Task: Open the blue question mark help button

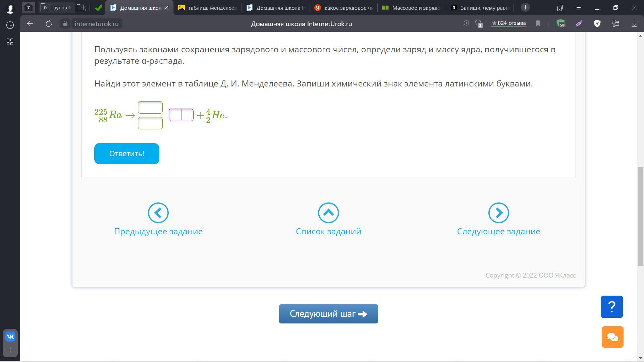Action: [611, 306]
